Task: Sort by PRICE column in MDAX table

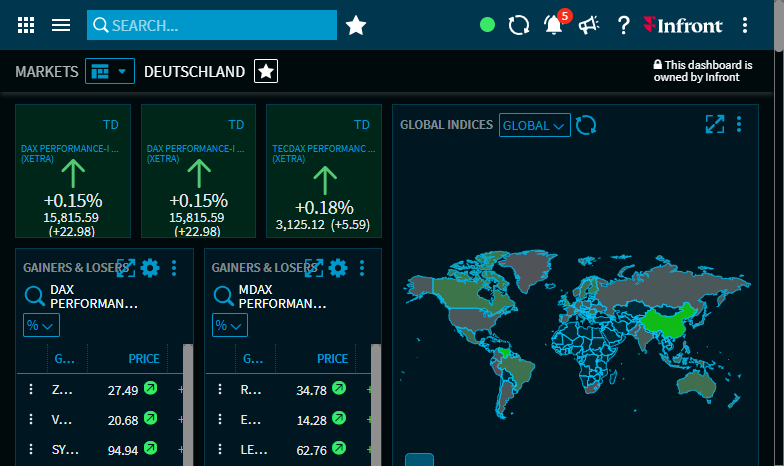Action: tap(332, 359)
